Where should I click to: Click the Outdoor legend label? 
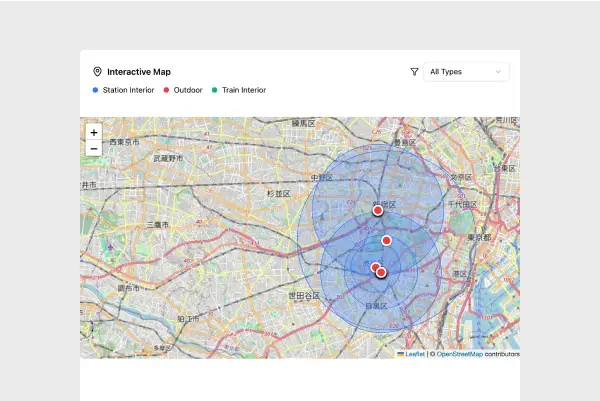[x=188, y=90]
